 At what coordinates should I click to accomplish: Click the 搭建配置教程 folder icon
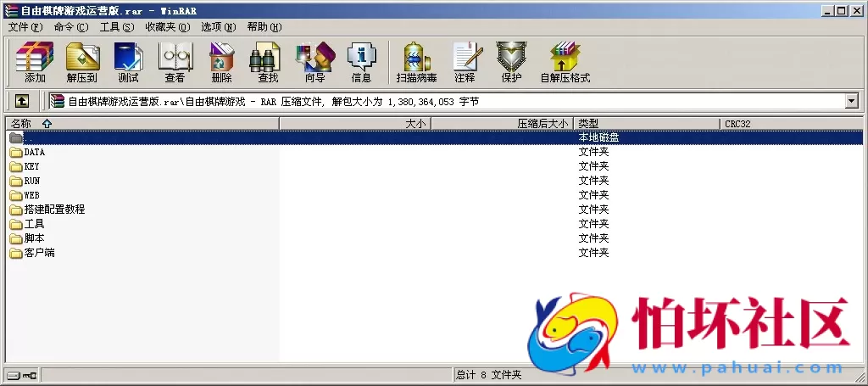click(x=16, y=210)
